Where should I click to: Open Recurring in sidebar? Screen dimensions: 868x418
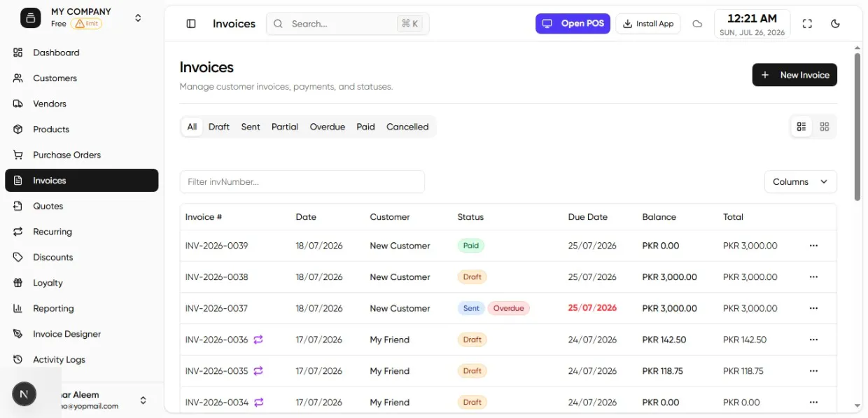(82, 232)
